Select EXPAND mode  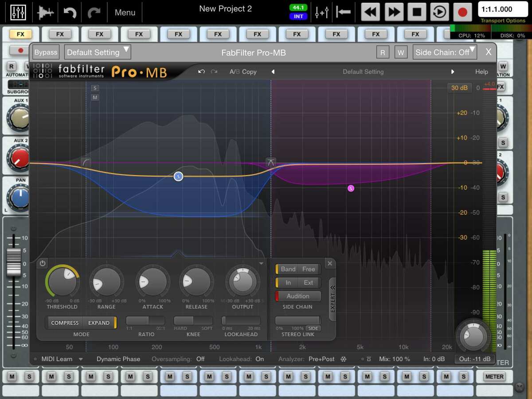point(99,323)
